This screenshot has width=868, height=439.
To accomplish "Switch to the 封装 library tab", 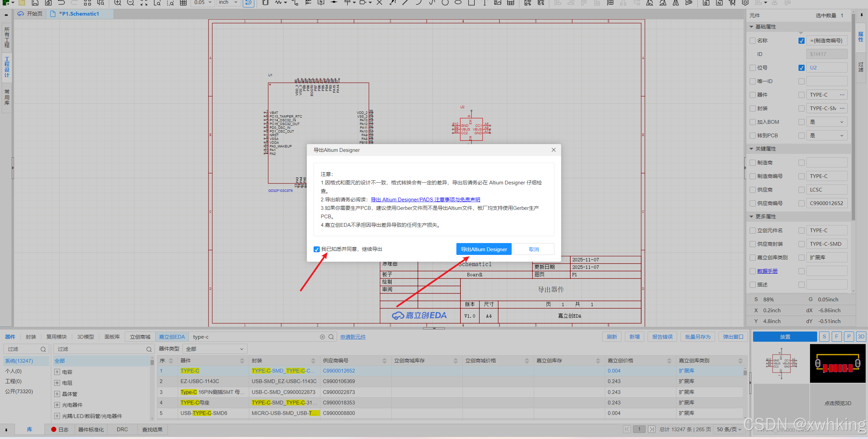I will point(31,337).
